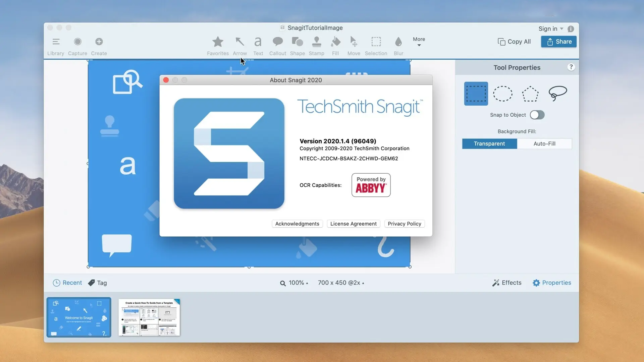Viewport: 644px width, 362px height.
Task: Toggle Snap to Object switch
Action: click(537, 115)
